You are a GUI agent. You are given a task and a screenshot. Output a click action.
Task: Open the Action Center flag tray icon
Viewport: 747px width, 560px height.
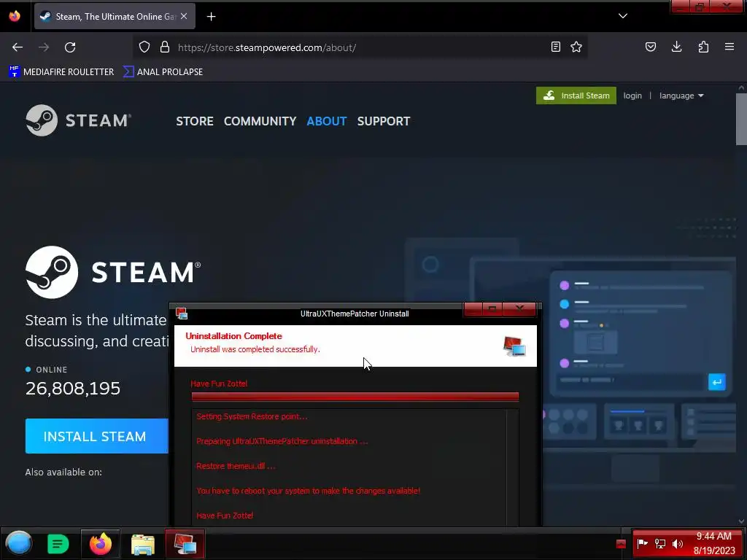(642, 543)
